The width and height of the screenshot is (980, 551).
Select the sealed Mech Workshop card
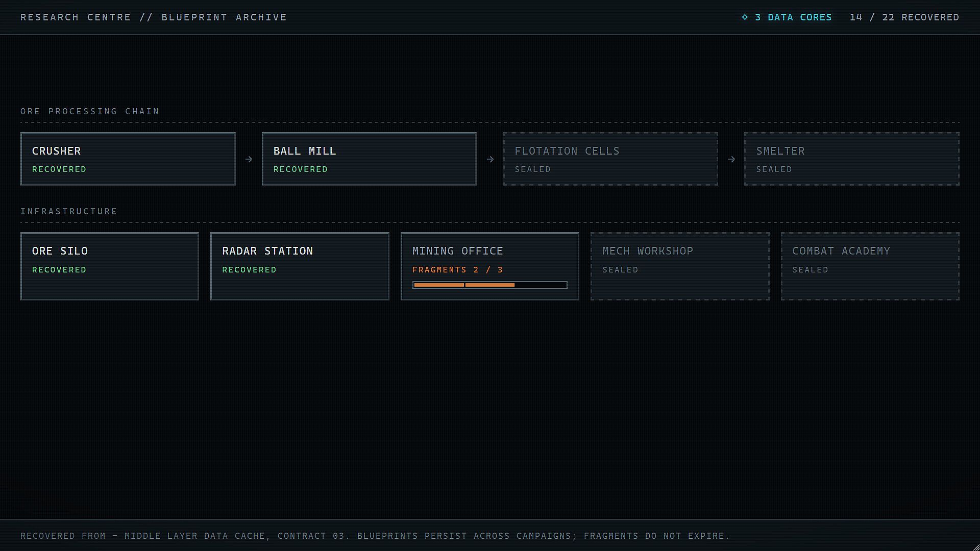(680, 266)
